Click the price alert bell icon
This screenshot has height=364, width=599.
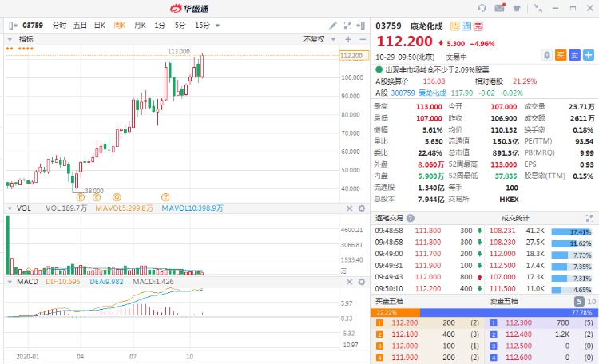coord(547,55)
